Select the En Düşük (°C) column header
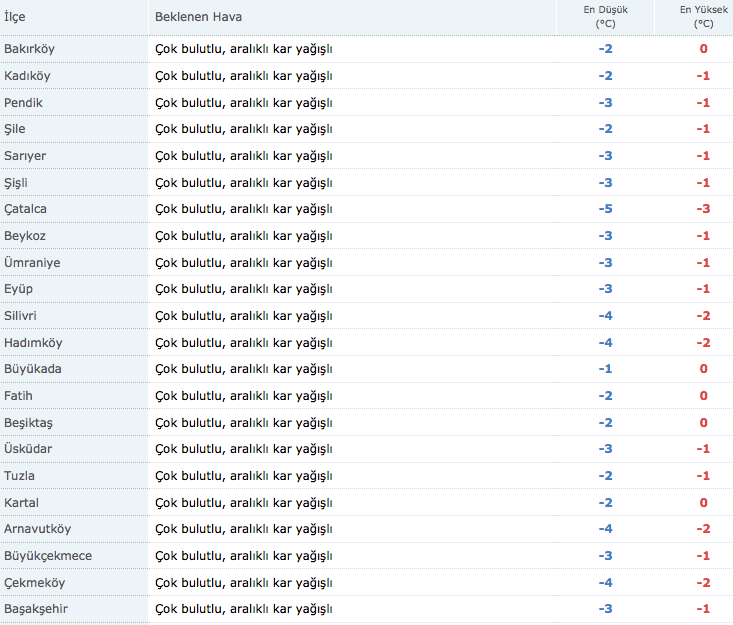This screenshot has height=625, width=733. click(x=604, y=16)
